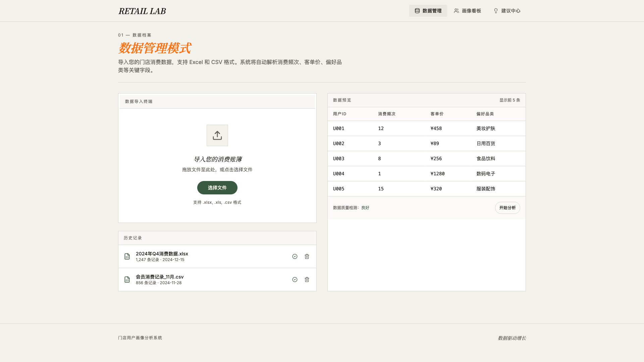Open 建议中心 from the top navigation

tap(506, 10)
